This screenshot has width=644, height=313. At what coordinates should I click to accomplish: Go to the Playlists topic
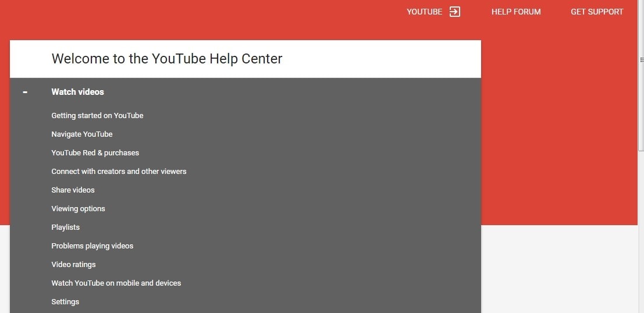point(65,227)
